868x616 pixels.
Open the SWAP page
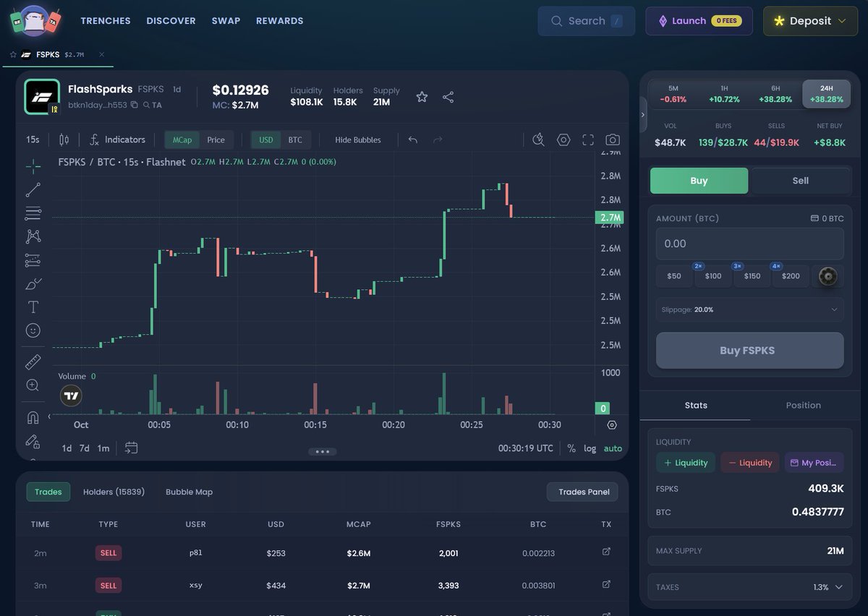(226, 21)
